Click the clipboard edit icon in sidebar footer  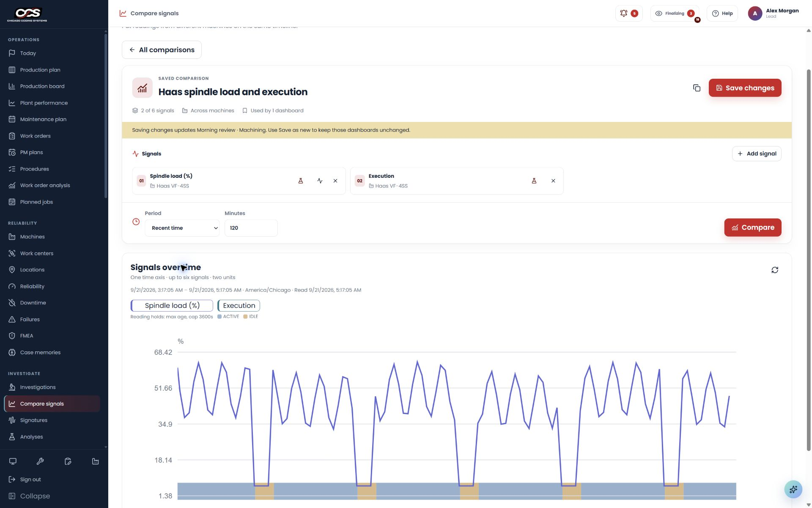tap(68, 461)
